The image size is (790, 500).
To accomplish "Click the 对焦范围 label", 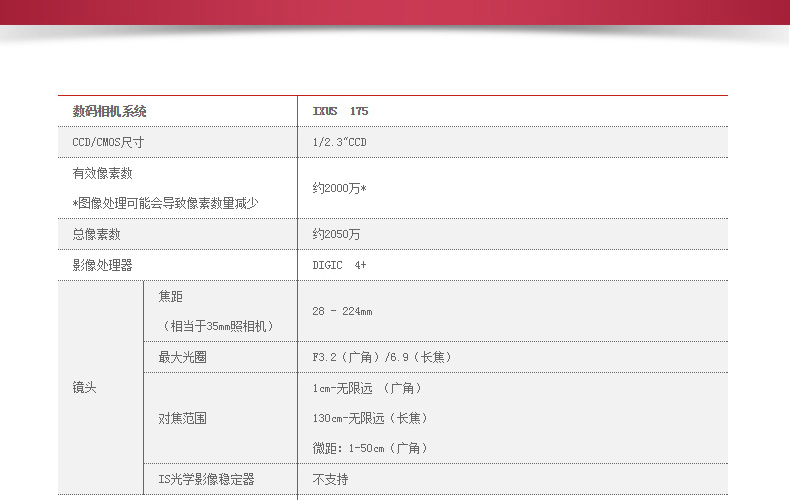I will [x=183, y=418].
